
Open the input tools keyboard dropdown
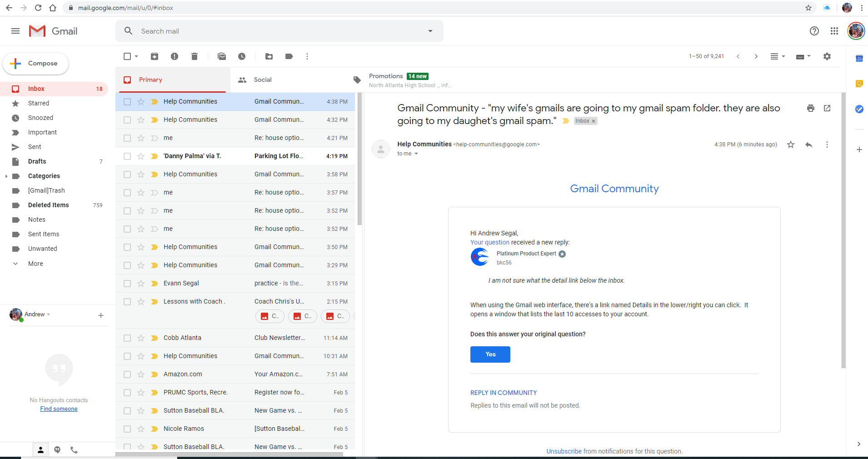[x=803, y=56]
